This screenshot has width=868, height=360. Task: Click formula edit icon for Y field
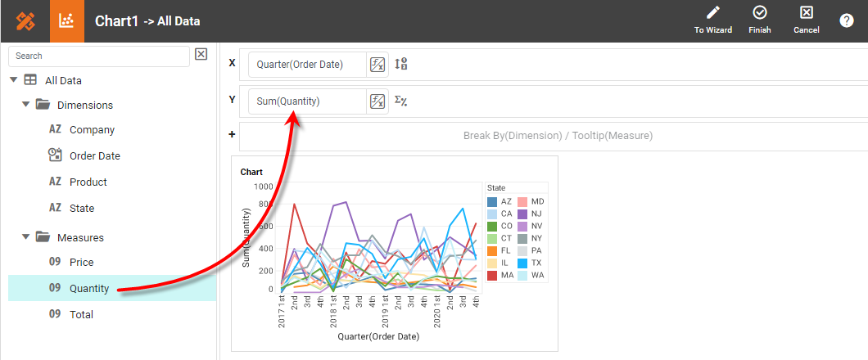377,101
